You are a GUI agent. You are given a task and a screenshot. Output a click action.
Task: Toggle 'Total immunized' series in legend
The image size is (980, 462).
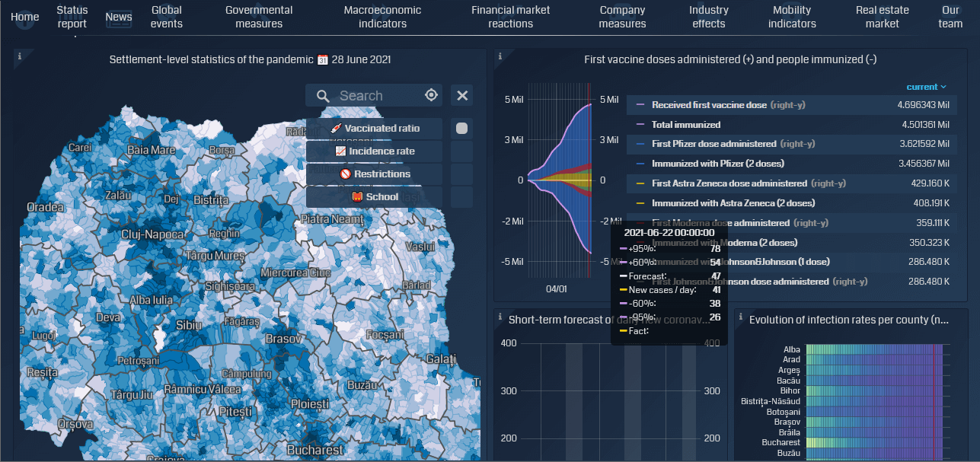pos(685,125)
